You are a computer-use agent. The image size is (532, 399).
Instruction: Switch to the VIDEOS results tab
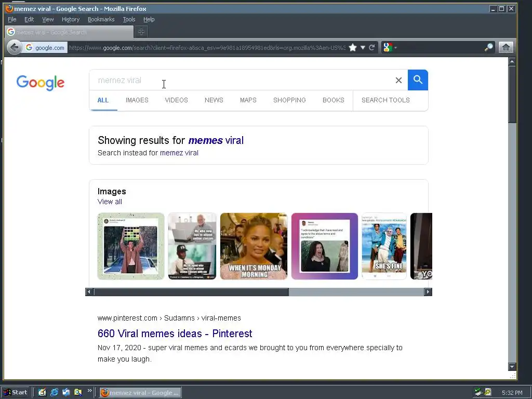pos(177,100)
